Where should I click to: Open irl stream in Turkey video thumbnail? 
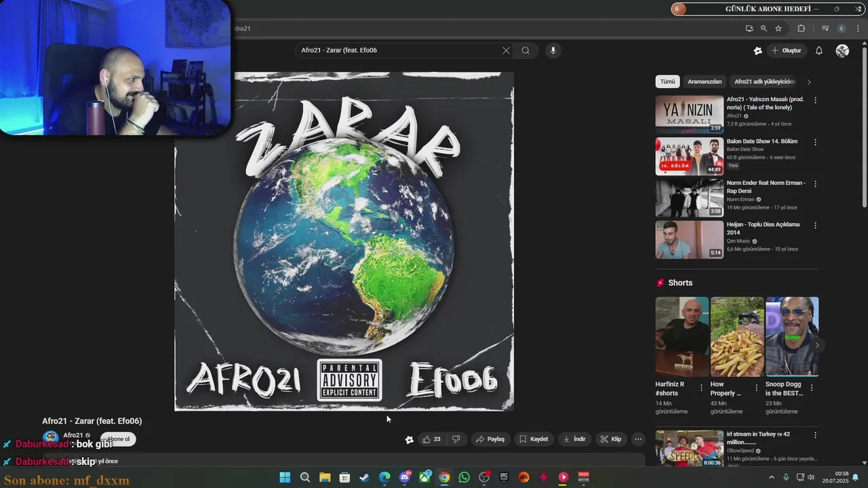pos(689,448)
